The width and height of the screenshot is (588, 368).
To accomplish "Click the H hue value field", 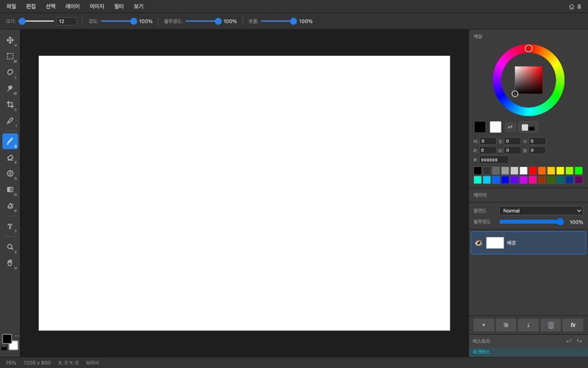I will point(488,141).
